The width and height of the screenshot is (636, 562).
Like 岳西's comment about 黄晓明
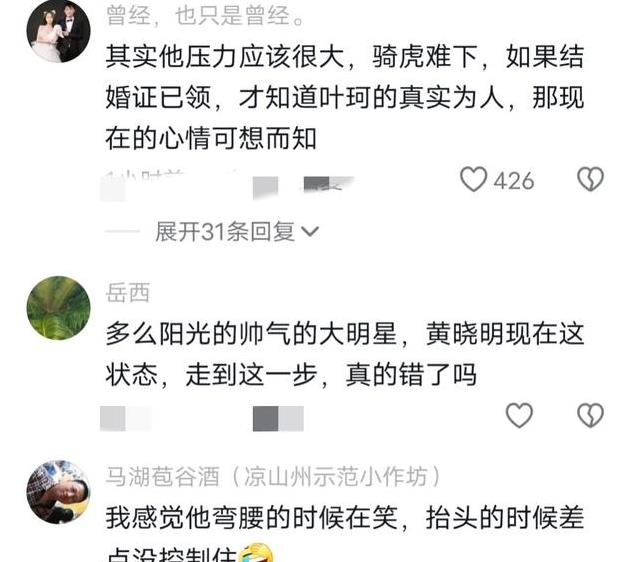pyautogui.click(x=519, y=415)
